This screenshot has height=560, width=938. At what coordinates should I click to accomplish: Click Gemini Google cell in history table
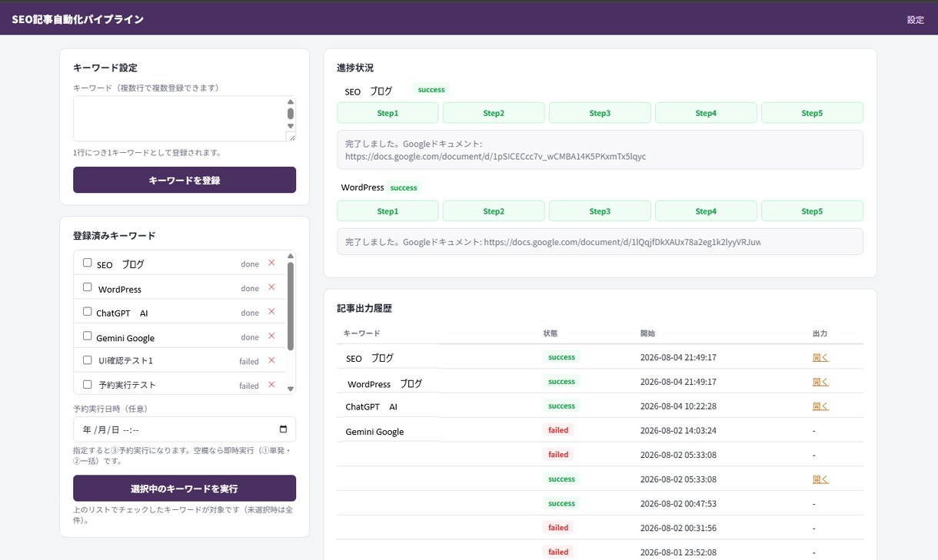coord(374,432)
